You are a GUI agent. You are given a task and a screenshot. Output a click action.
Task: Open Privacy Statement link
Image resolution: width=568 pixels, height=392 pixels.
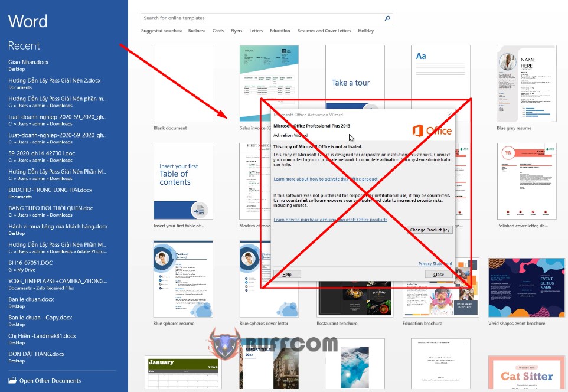(x=435, y=263)
